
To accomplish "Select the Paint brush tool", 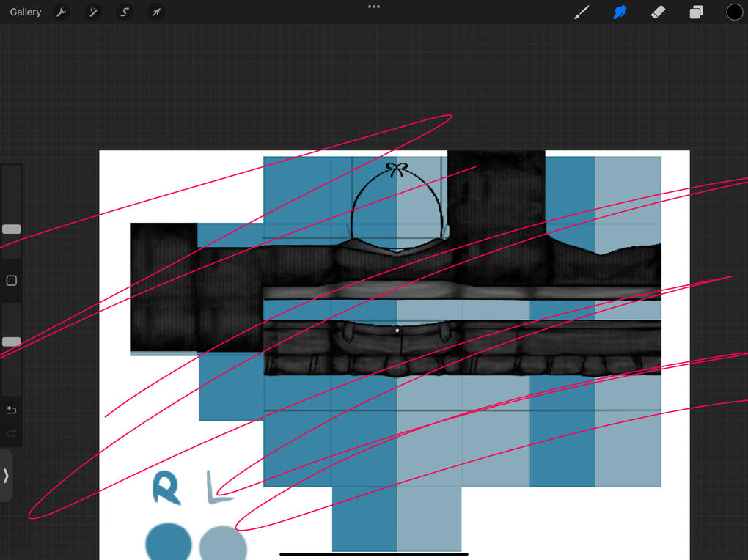I will [582, 12].
